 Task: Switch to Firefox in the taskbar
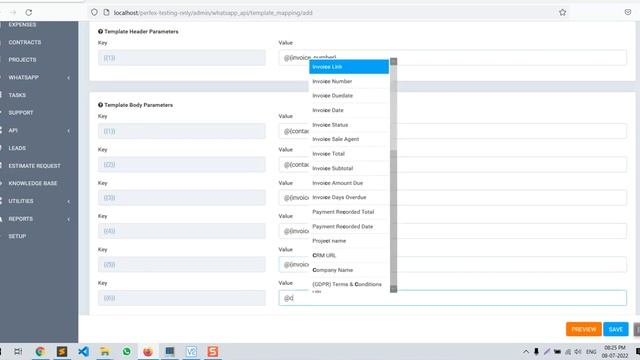click(x=148, y=351)
